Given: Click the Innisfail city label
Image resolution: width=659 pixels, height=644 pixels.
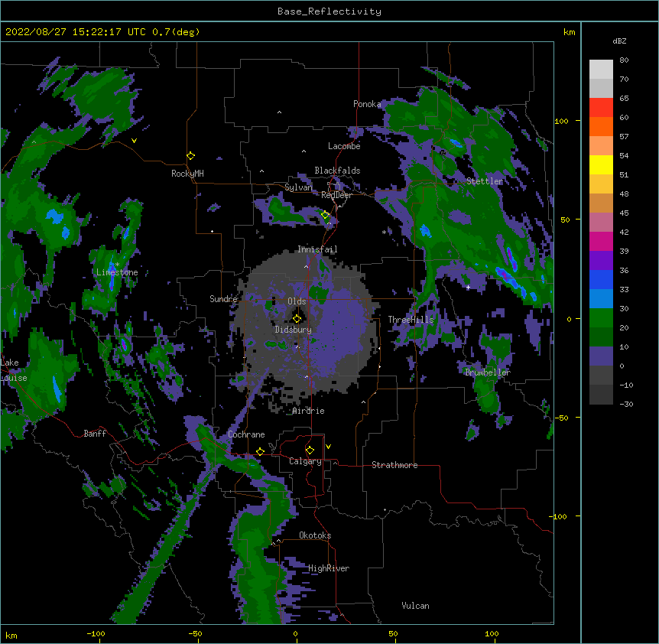Looking at the screenshot, I should (x=317, y=249).
